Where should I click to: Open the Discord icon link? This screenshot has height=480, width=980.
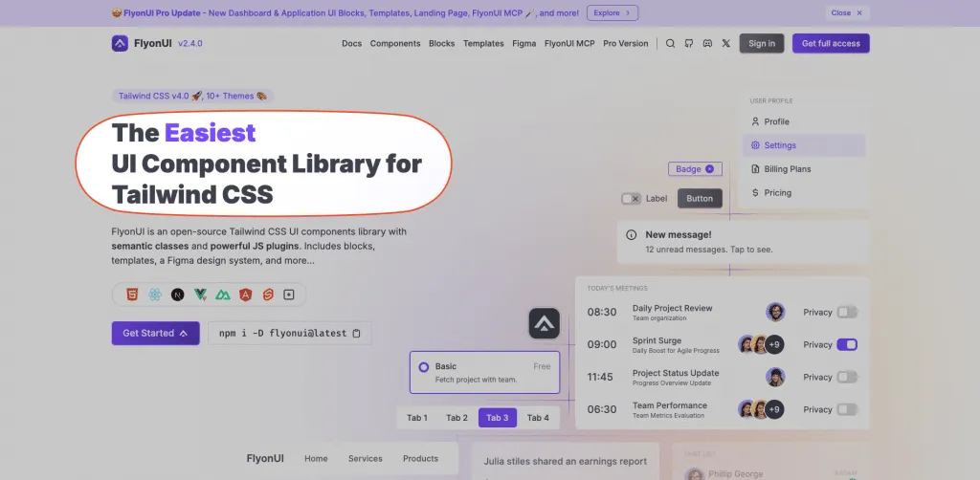click(x=707, y=44)
